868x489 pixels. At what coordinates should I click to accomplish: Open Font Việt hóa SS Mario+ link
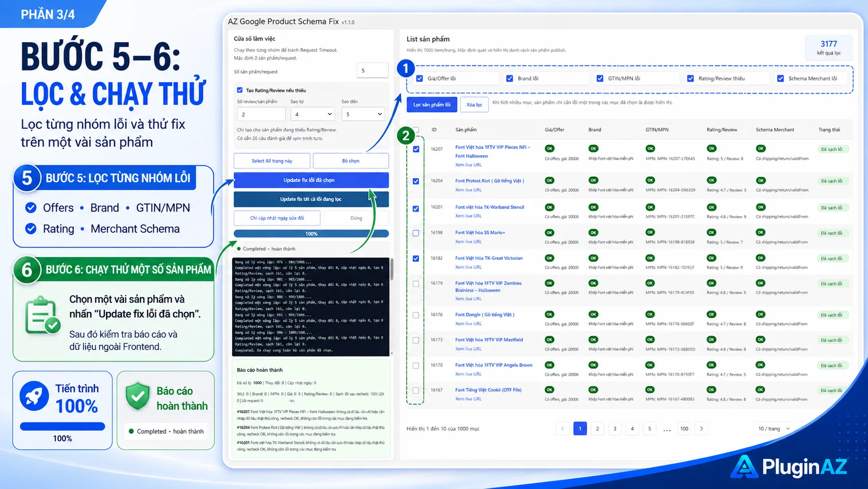click(x=480, y=232)
